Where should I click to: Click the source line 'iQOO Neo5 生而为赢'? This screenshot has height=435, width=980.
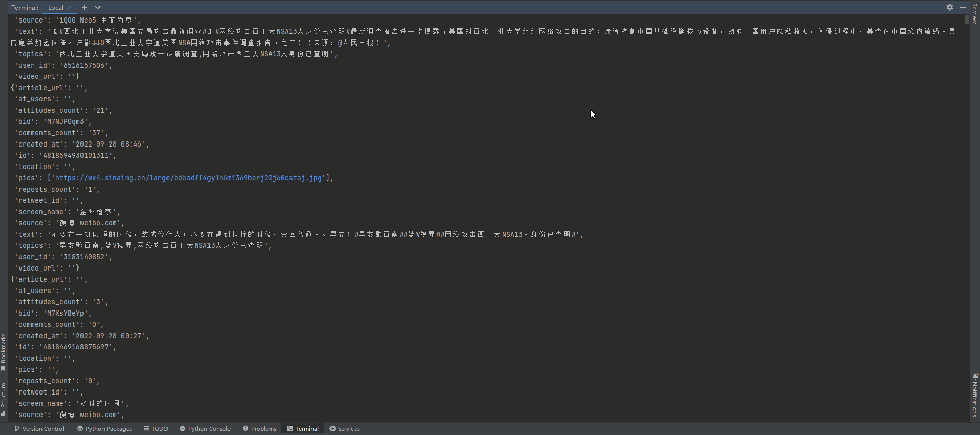(77, 20)
